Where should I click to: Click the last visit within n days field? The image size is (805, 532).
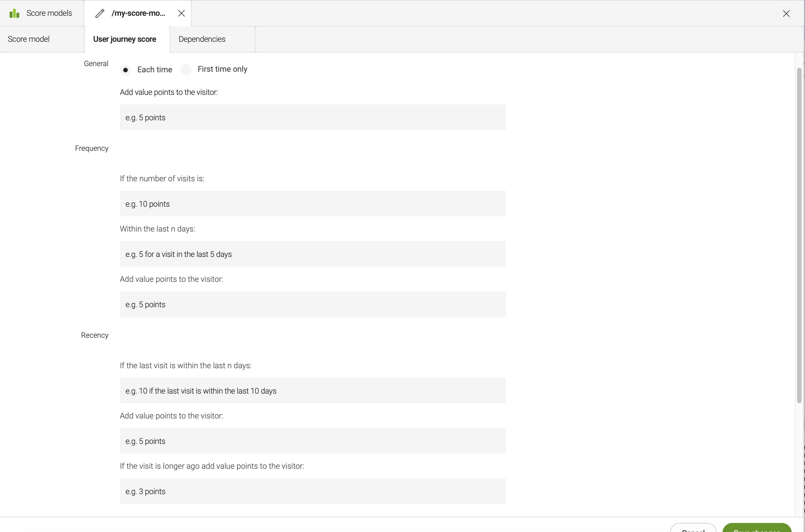(312, 391)
